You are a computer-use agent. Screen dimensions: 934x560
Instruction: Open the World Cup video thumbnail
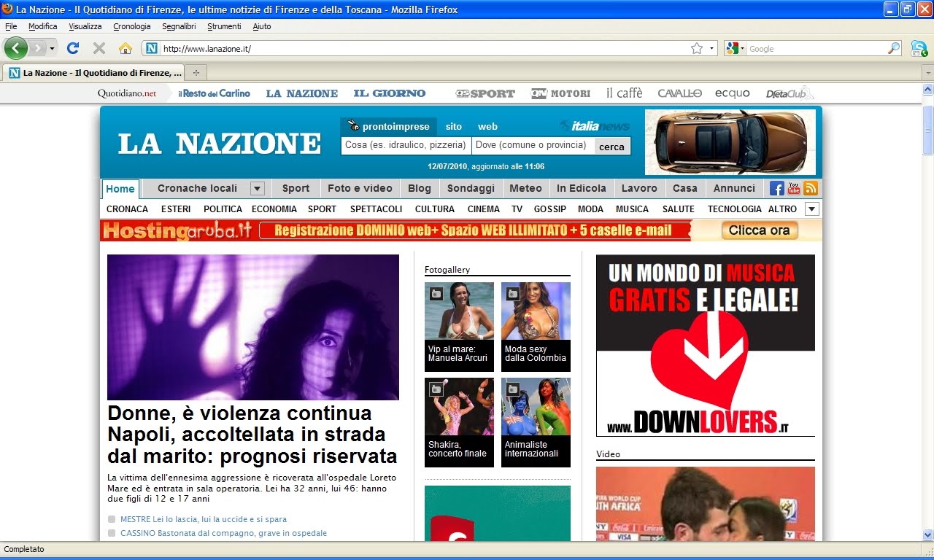(705, 504)
